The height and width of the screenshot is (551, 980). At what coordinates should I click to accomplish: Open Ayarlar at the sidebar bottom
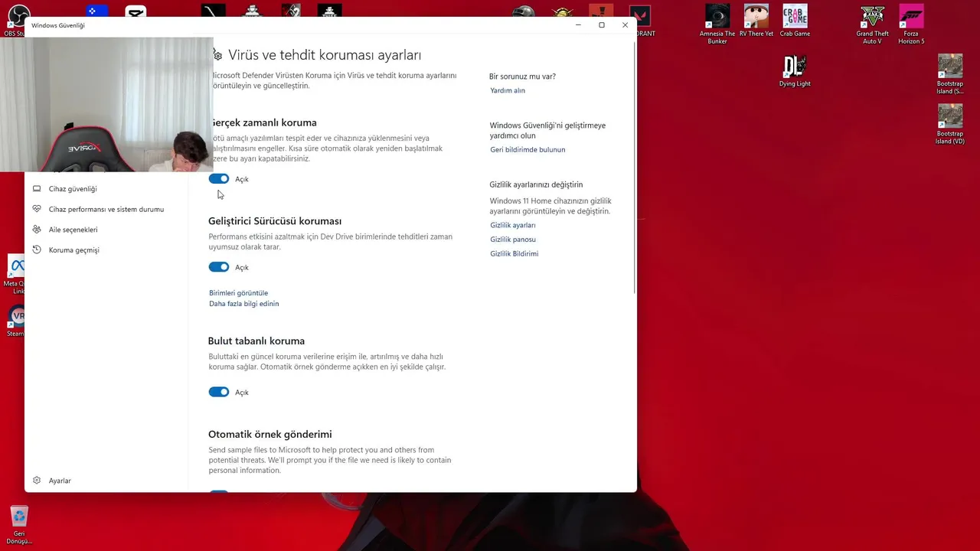[60, 481]
